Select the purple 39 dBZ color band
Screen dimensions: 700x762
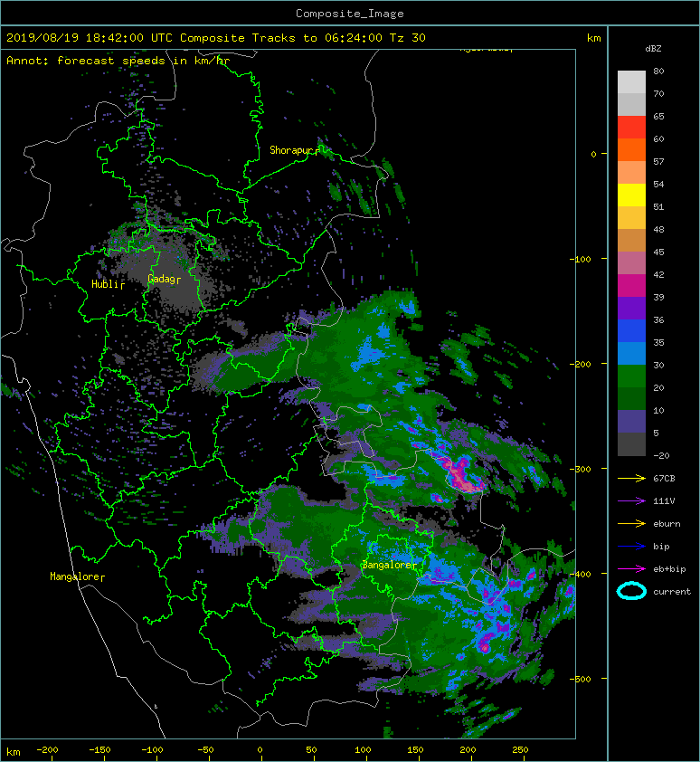[631, 308]
